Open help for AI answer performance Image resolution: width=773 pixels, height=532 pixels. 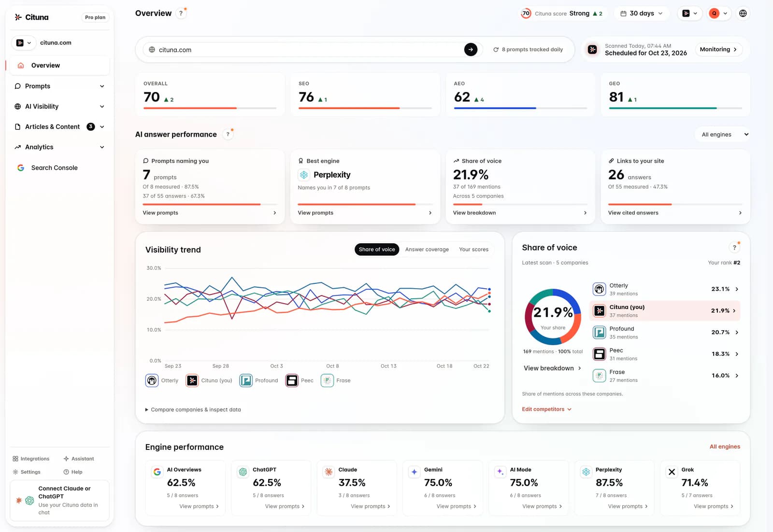[228, 134]
